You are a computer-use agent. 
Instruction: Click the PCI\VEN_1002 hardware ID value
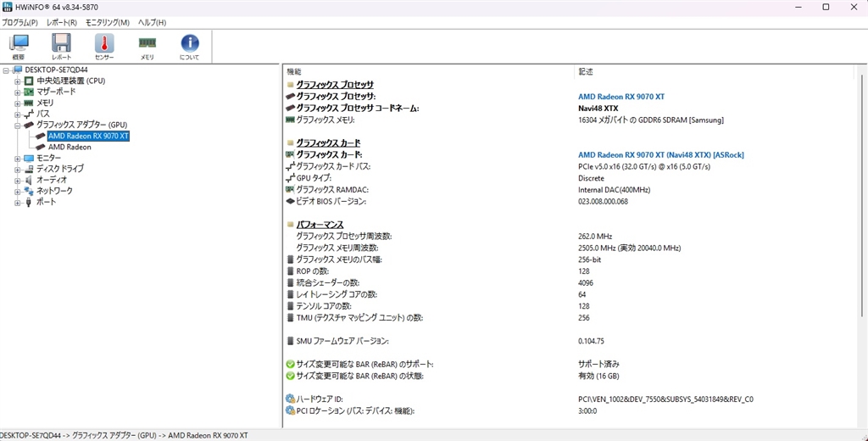point(666,399)
